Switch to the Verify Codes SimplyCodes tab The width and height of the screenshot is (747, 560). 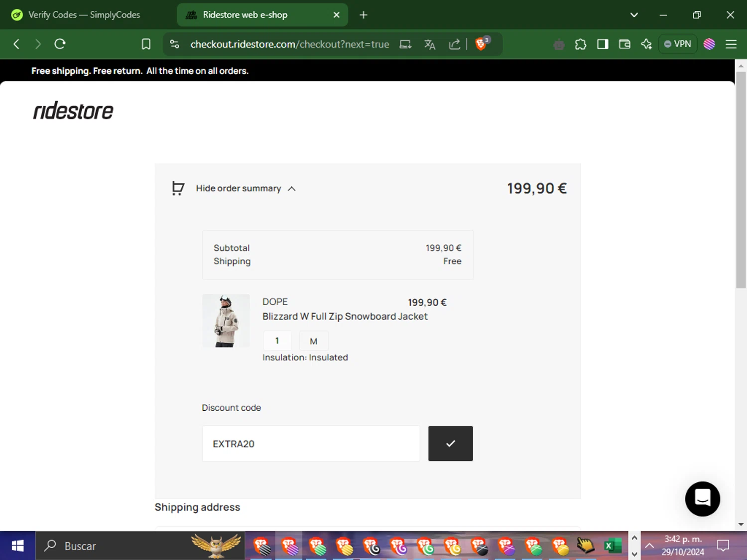pos(85,15)
